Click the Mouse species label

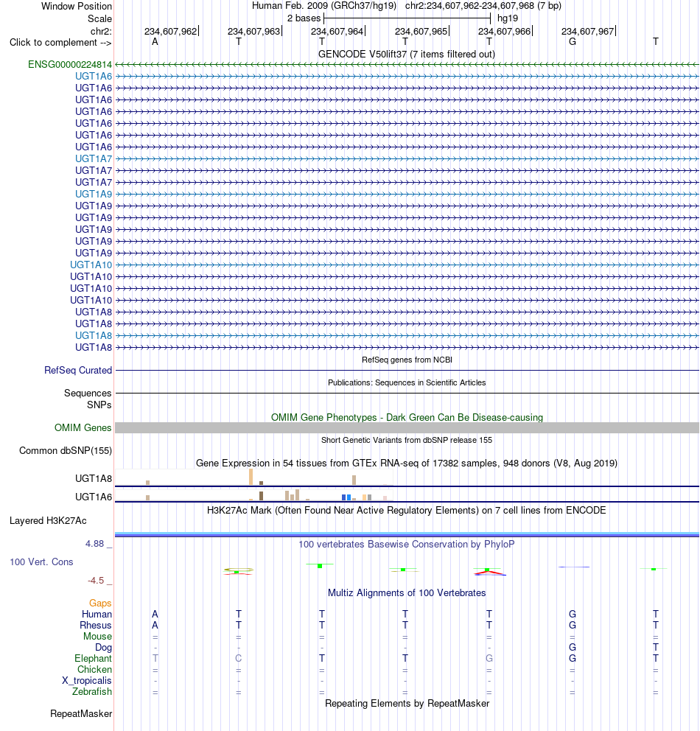(97, 637)
